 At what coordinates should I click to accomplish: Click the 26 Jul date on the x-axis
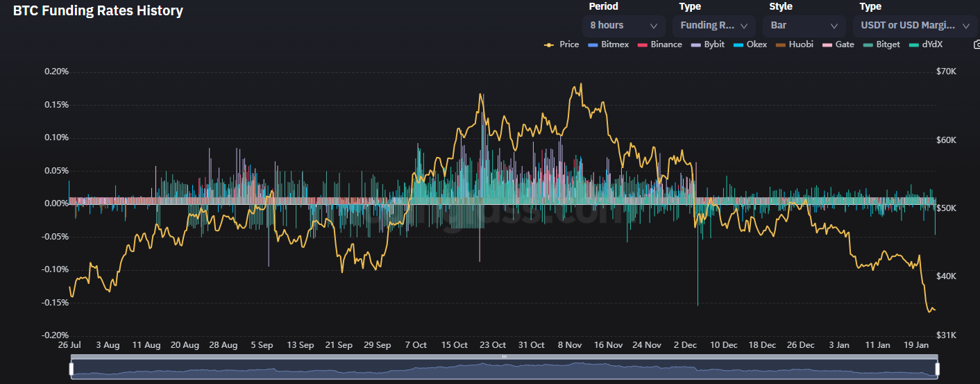pos(69,345)
